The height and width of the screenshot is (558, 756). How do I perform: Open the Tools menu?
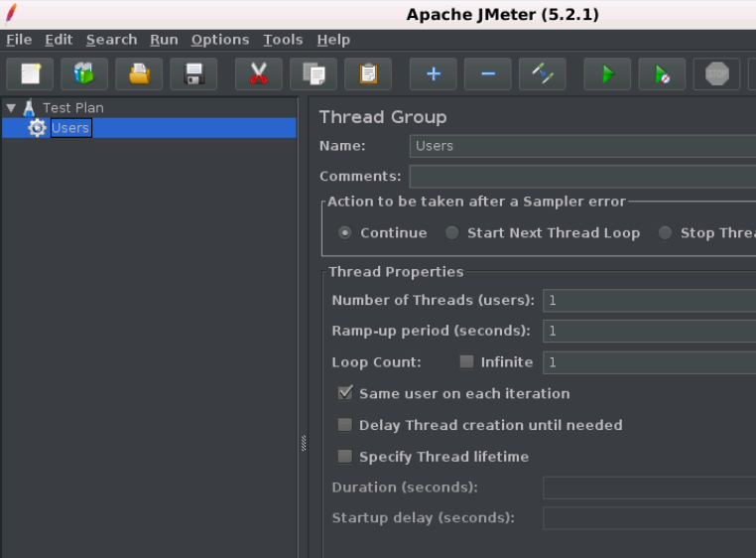tap(283, 40)
